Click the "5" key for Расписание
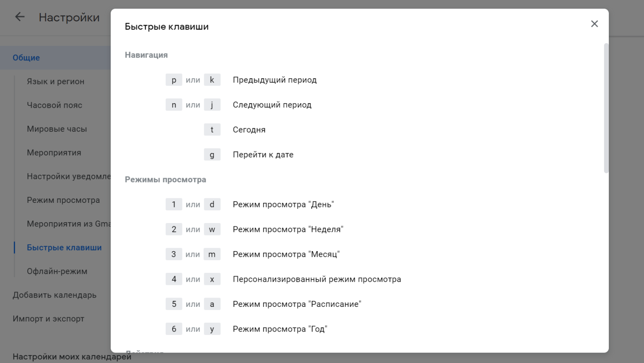This screenshot has width=644, height=363. coord(174,304)
